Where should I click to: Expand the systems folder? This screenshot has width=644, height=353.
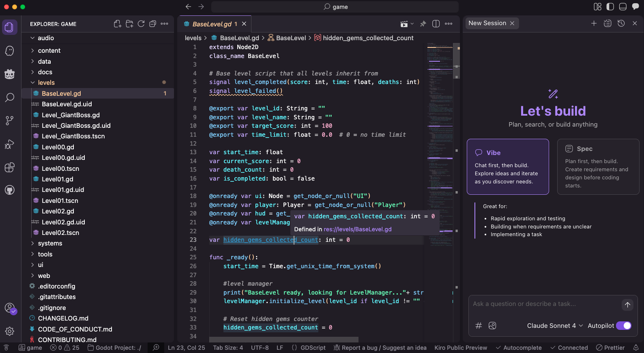point(97,243)
